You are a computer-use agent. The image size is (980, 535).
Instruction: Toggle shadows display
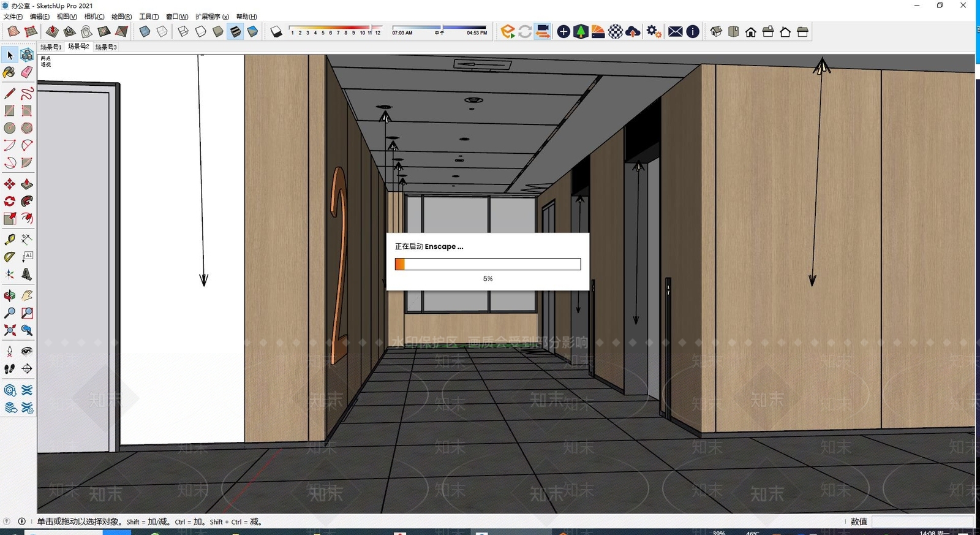click(x=276, y=31)
